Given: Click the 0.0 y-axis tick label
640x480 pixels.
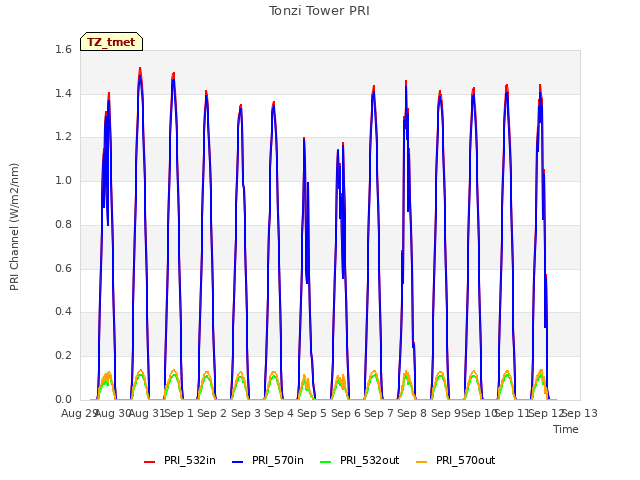Looking at the screenshot, I should coord(63,400).
